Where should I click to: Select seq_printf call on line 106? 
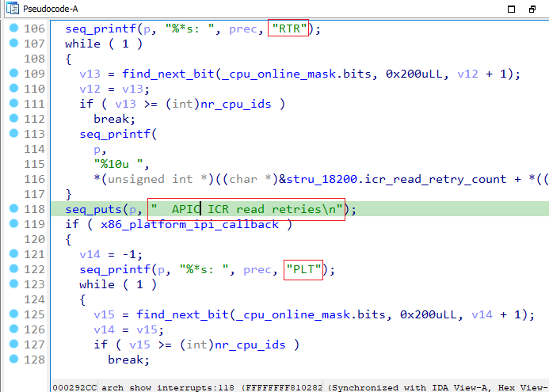click(x=101, y=29)
